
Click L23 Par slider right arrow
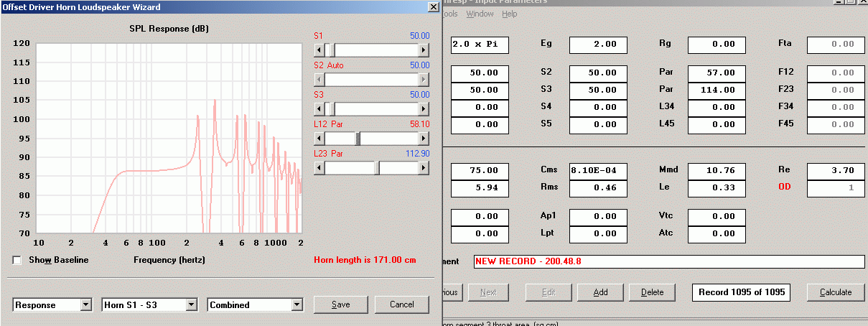(424, 168)
